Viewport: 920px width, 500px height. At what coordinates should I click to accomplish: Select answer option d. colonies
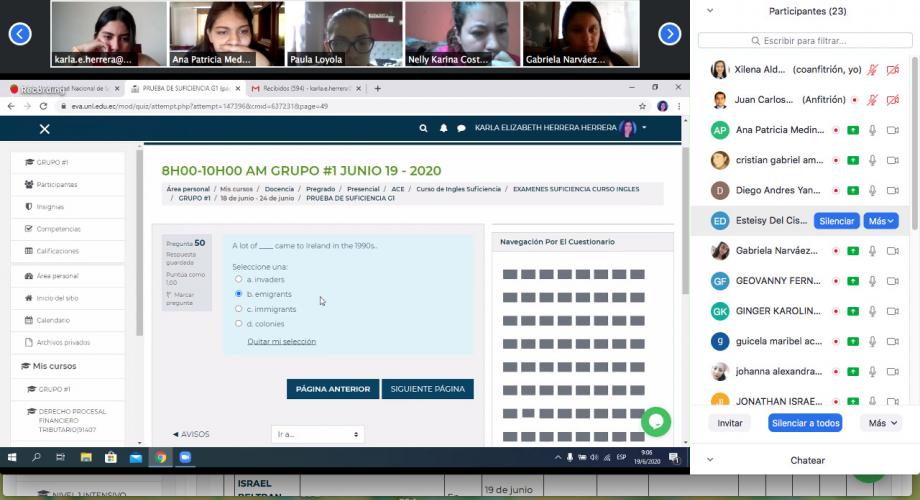(x=238, y=323)
